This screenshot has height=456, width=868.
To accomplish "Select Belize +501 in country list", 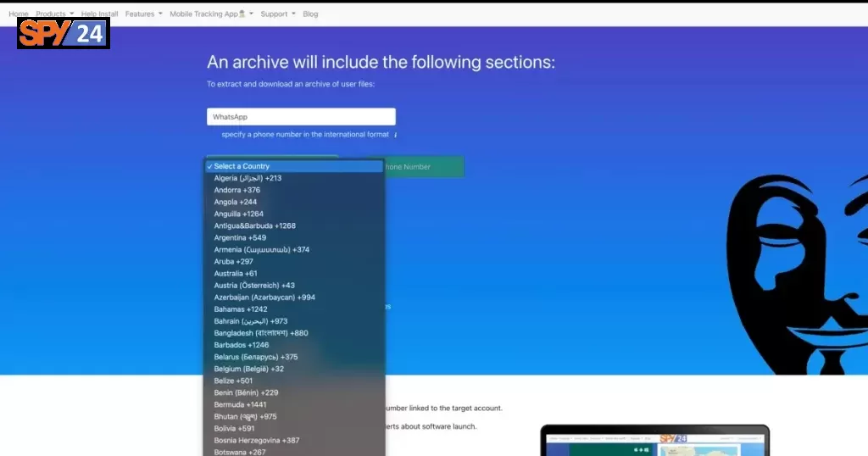I will 294,381.
